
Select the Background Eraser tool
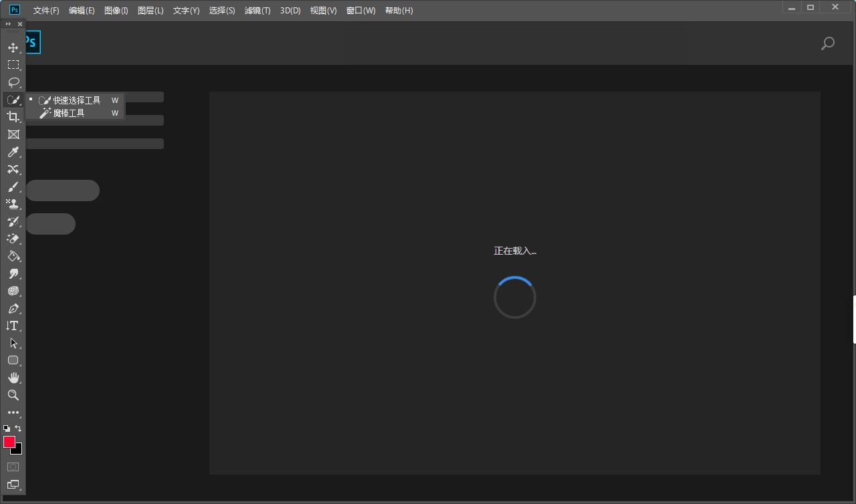tap(13, 239)
